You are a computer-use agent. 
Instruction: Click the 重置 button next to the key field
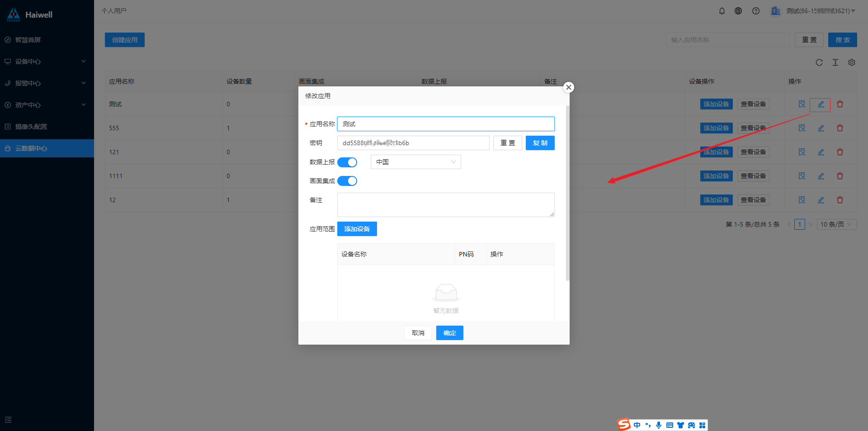pyautogui.click(x=508, y=143)
